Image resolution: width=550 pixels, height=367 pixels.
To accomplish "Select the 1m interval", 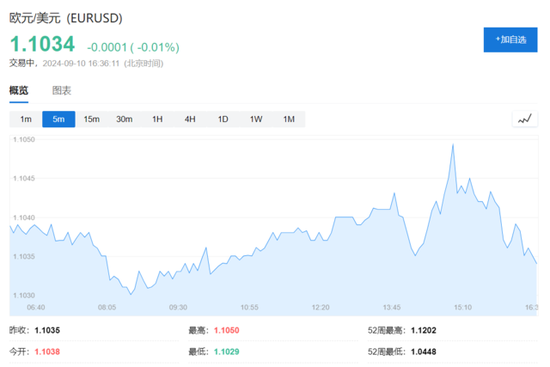I will (x=26, y=119).
